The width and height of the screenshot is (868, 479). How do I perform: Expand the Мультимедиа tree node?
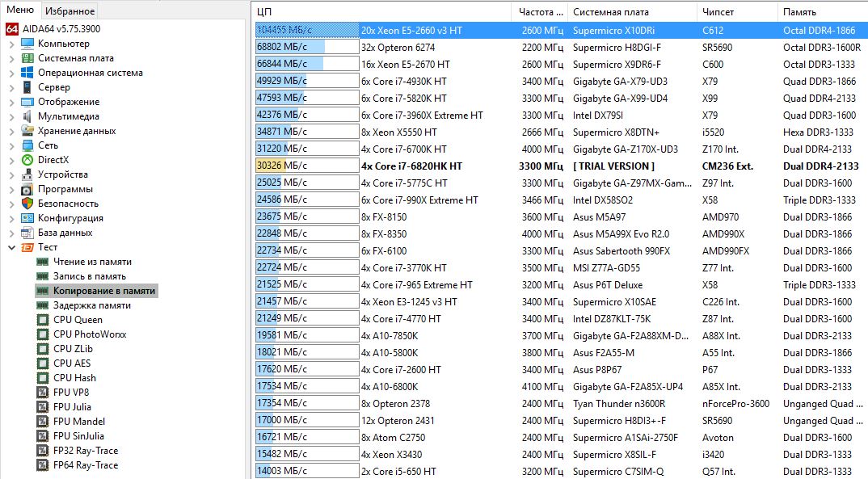pos(11,116)
